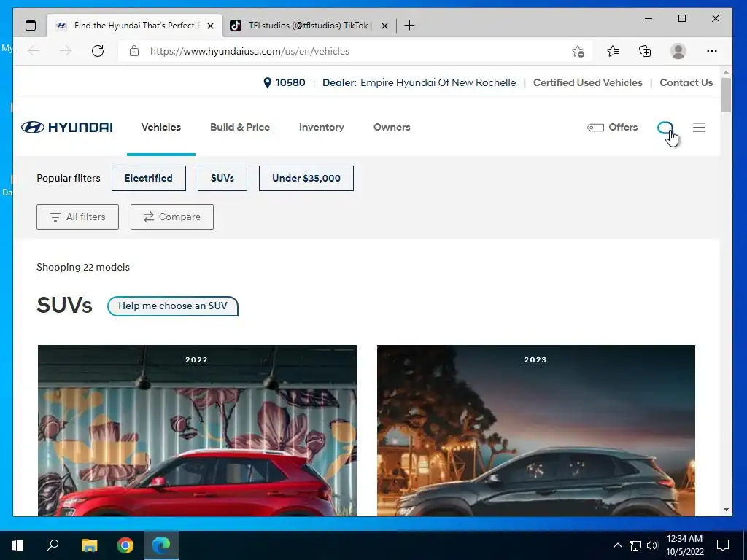This screenshot has width=747, height=560.
Task: Open a new browser tab
Action: tap(409, 26)
